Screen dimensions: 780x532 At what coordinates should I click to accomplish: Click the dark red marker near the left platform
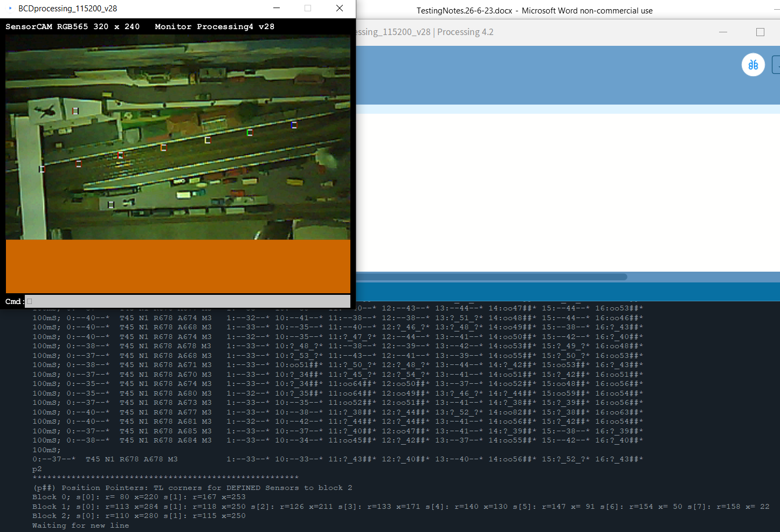[78, 163]
